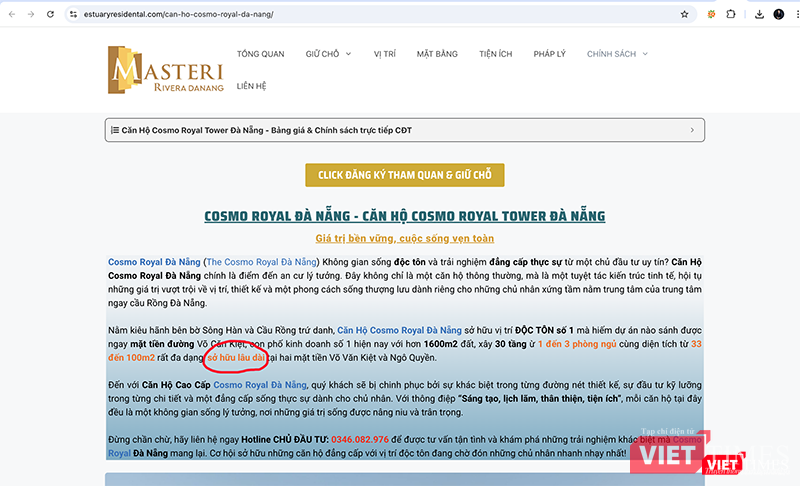Click the browser forward arrow
The height and width of the screenshot is (486, 800).
click(30, 15)
